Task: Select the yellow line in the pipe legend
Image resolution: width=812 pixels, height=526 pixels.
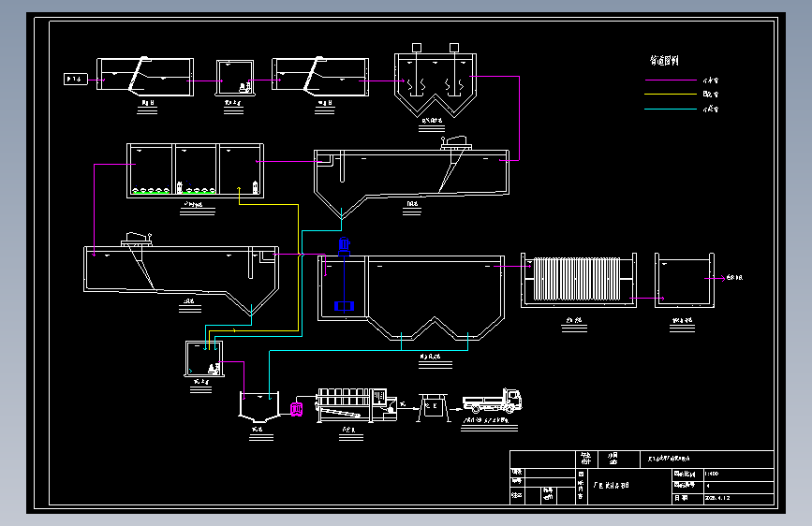Action: (671, 95)
